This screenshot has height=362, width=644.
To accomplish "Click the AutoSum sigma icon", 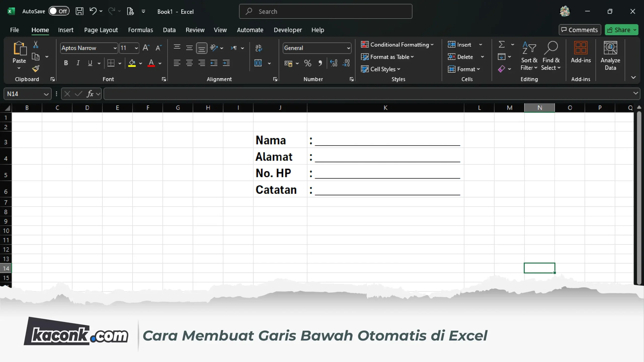I will coord(502,44).
